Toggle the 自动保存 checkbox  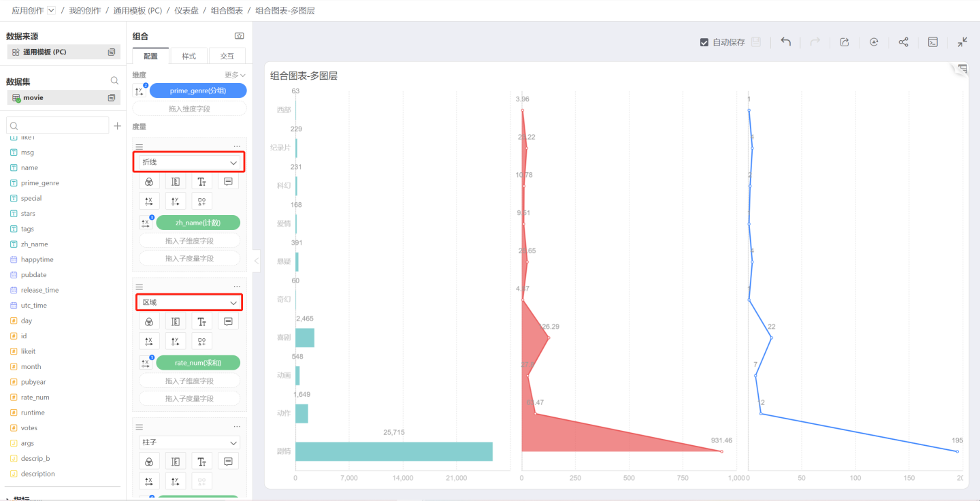tap(704, 42)
